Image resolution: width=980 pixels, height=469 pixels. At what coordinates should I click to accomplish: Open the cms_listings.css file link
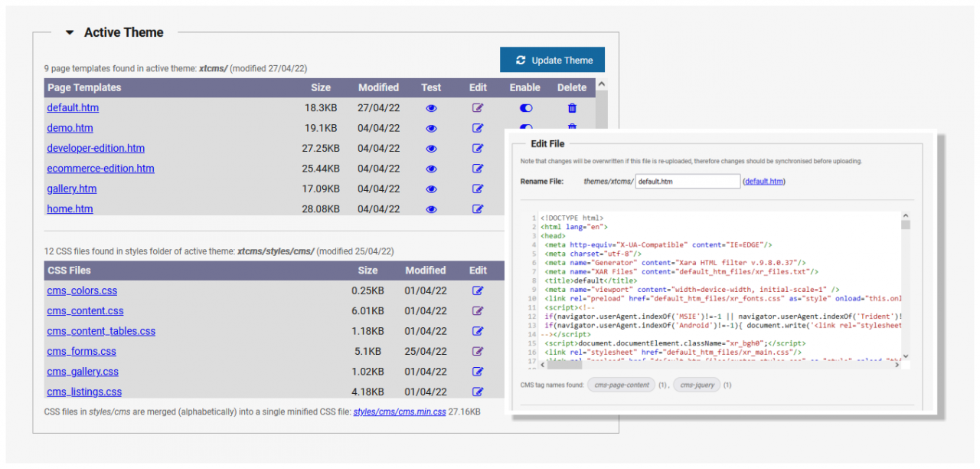click(x=84, y=392)
